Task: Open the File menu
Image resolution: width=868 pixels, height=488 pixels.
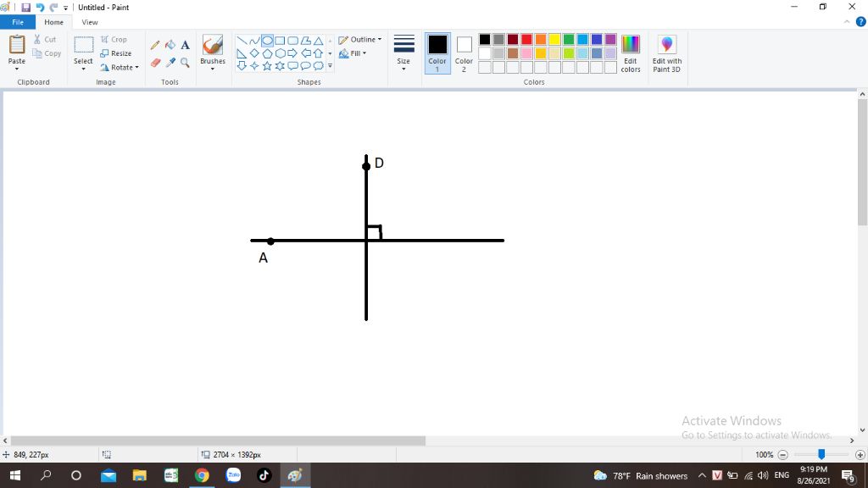Action: (x=18, y=22)
